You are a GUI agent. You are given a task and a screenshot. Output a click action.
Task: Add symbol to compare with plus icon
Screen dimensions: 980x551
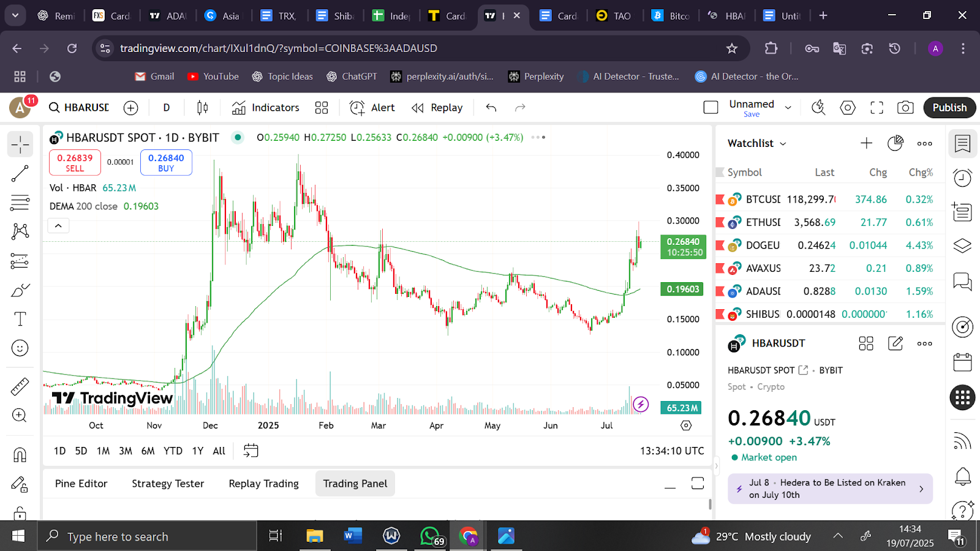click(130, 108)
